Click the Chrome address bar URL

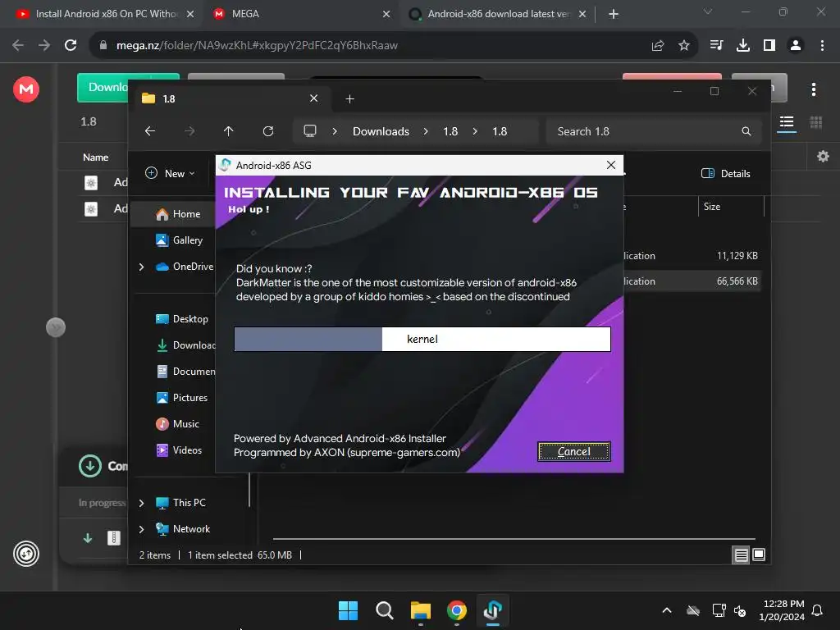click(x=257, y=46)
